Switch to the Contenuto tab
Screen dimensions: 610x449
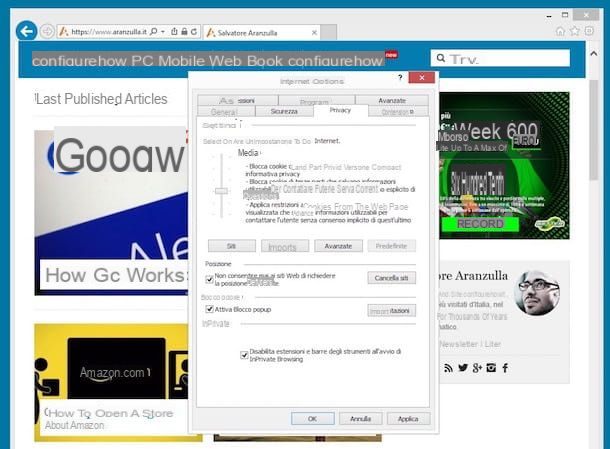click(398, 112)
